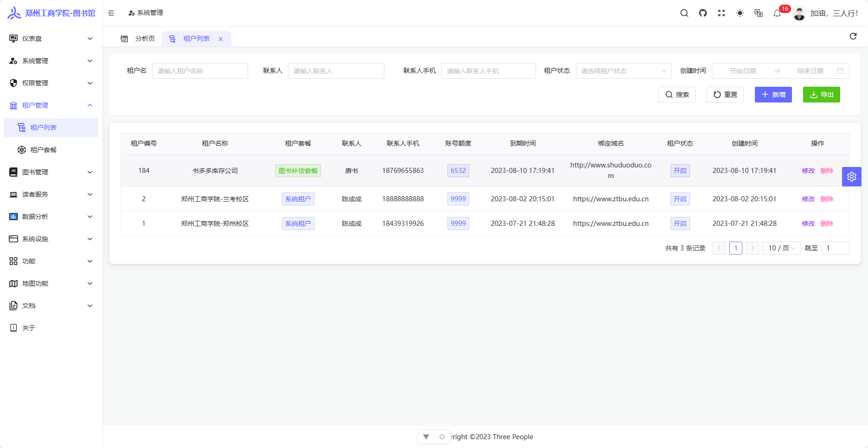Click the 导出 button

click(822, 95)
